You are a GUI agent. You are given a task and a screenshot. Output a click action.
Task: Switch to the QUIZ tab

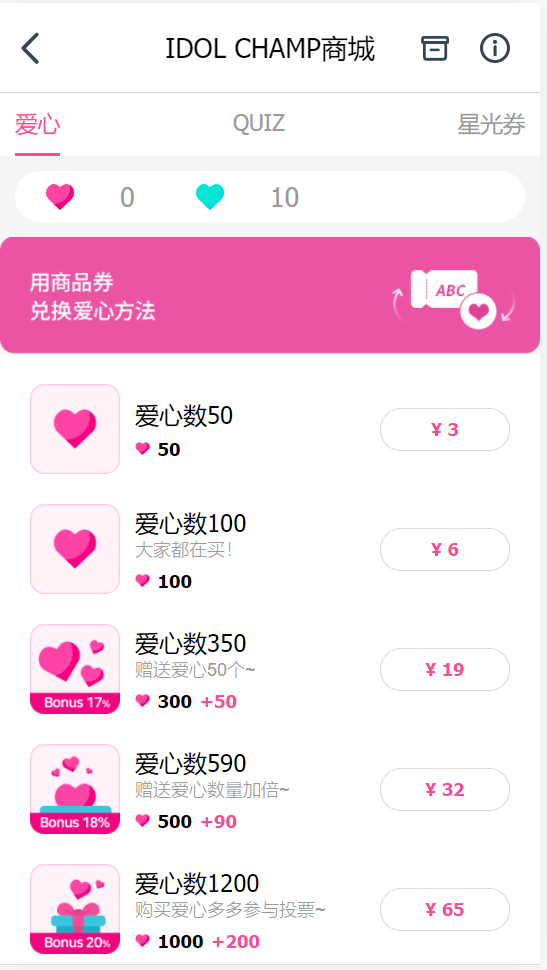pyautogui.click(x=259, y=124)
